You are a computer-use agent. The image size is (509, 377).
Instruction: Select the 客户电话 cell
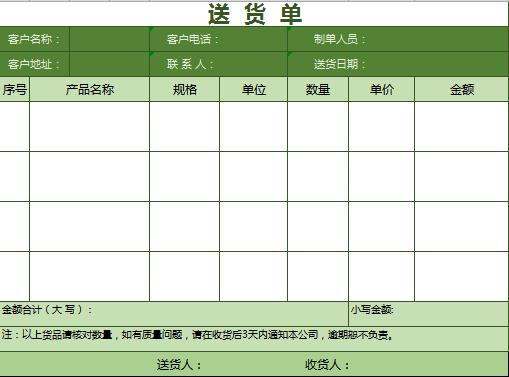tap(218, 39)
